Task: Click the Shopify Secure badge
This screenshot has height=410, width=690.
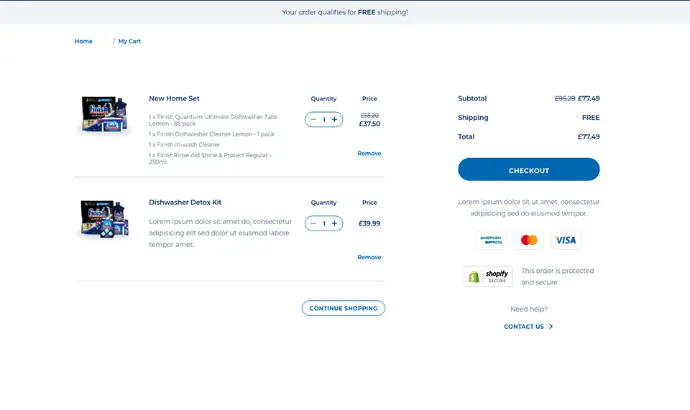Action: (x=488, y=277)
